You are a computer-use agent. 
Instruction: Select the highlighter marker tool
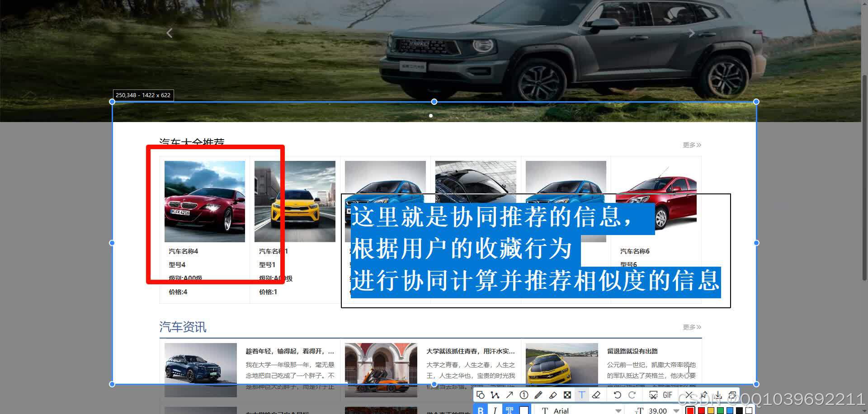point(553,395)
